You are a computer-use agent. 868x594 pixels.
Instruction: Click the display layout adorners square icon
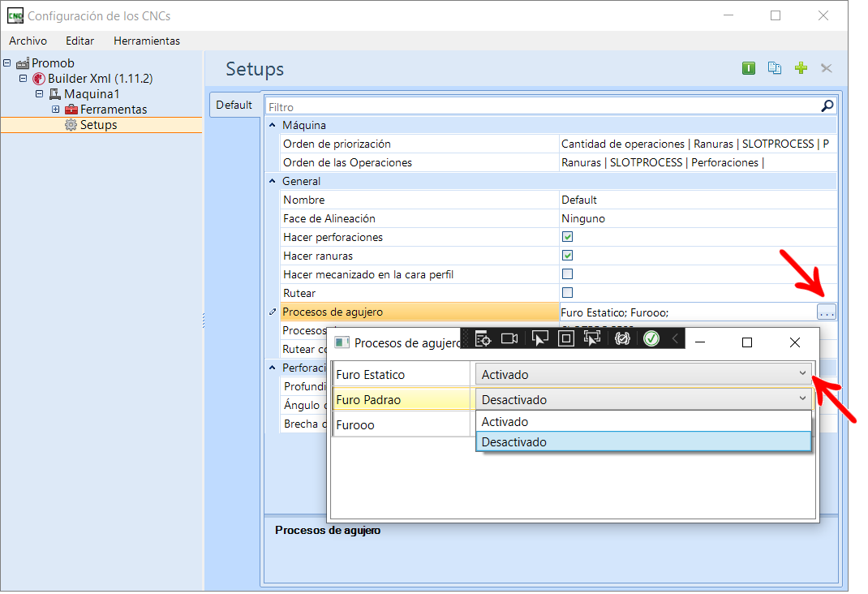[x=565, y=338]
